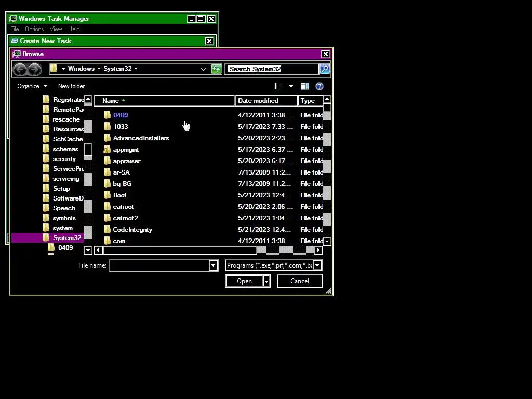Toggle the preview pane icon
Screen dimensions: 532x399
pyautogui.click(x=304, y=86)
